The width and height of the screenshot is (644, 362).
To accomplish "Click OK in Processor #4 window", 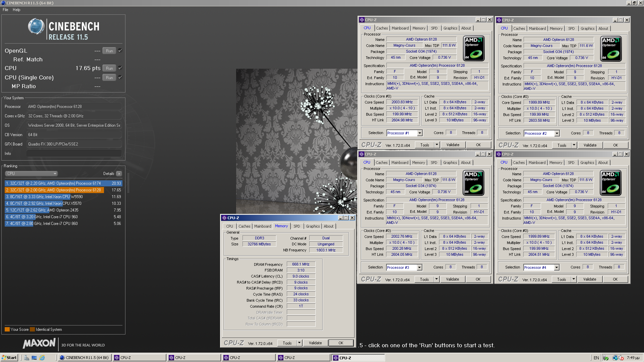I will (615, 279).
